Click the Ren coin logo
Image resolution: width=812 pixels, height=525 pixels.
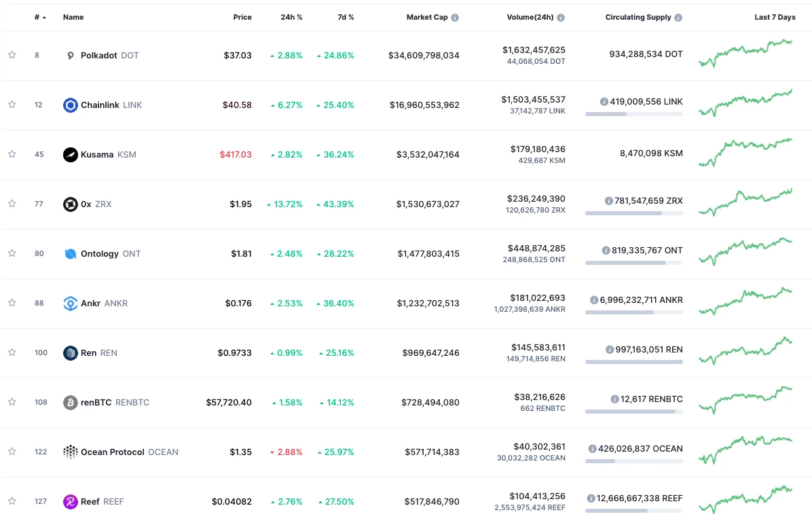[71, 353]
